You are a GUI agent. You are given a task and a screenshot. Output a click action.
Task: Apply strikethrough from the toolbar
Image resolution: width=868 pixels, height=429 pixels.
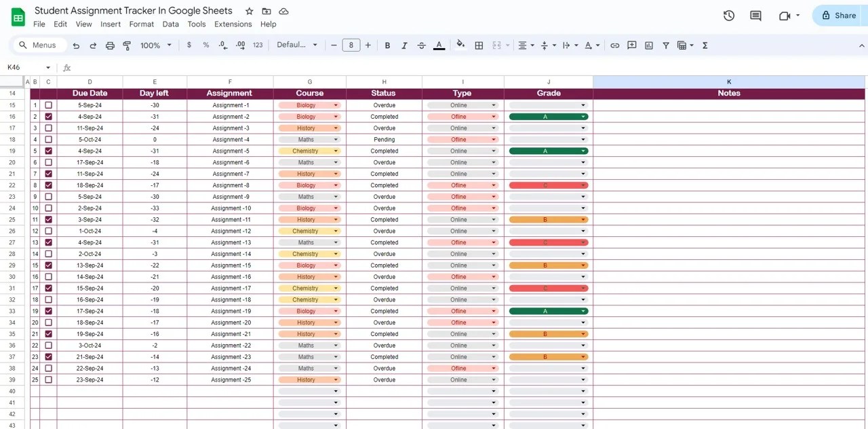pos(422,45)
